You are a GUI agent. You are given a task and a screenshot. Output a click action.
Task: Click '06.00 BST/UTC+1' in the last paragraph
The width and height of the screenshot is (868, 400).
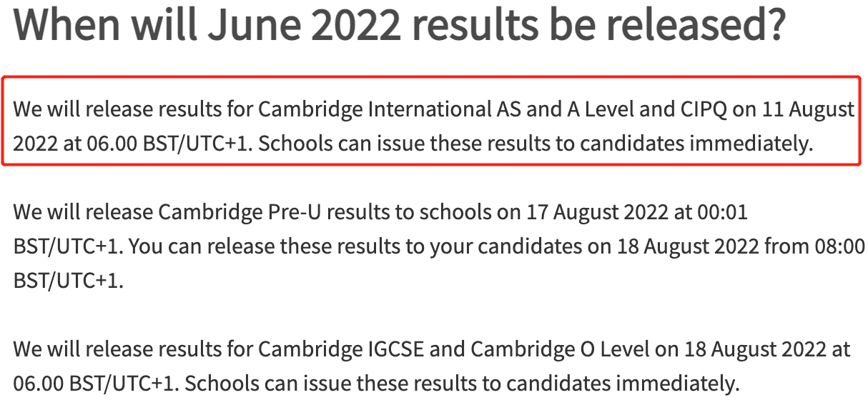tap(97, 384)
